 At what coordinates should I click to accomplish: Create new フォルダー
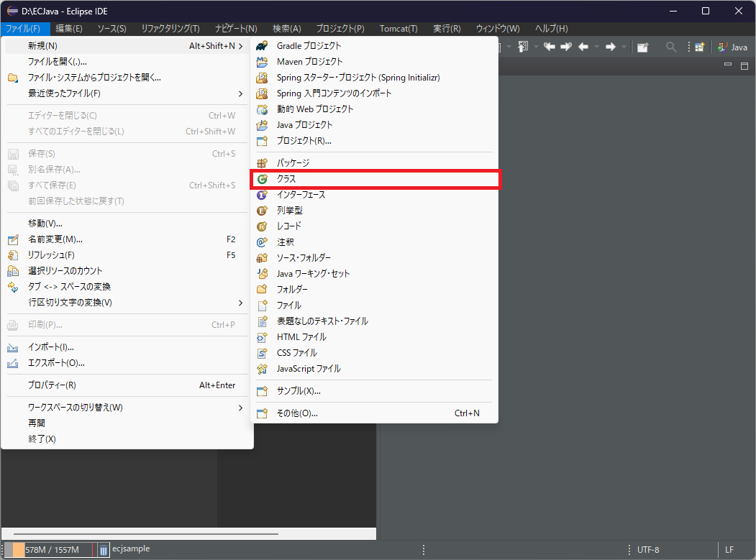[374, 290]
